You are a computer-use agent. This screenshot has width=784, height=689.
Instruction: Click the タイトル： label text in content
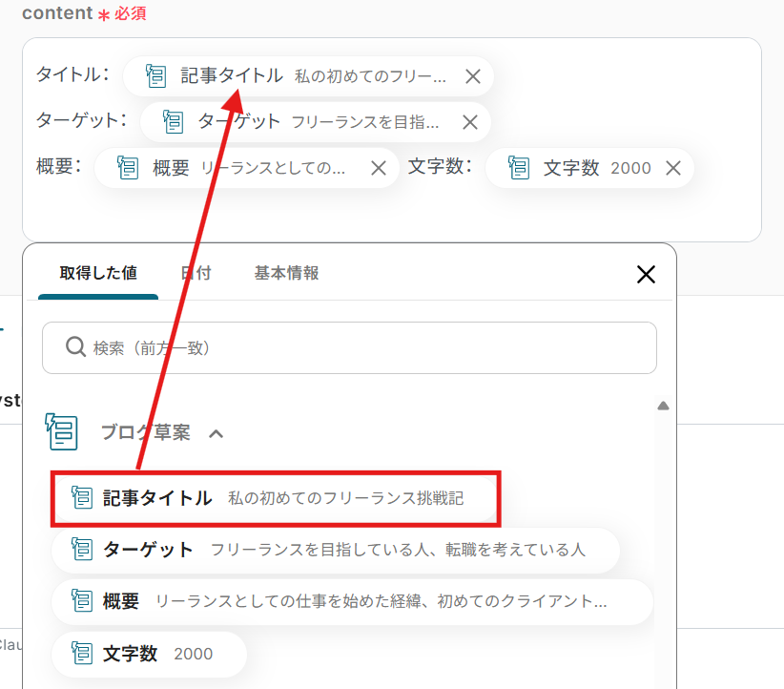coord(73,75)
